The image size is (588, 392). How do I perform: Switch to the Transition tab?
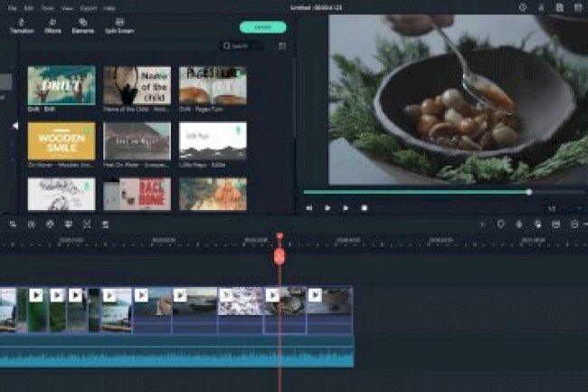pyautogui.click(x=22, y=26)
